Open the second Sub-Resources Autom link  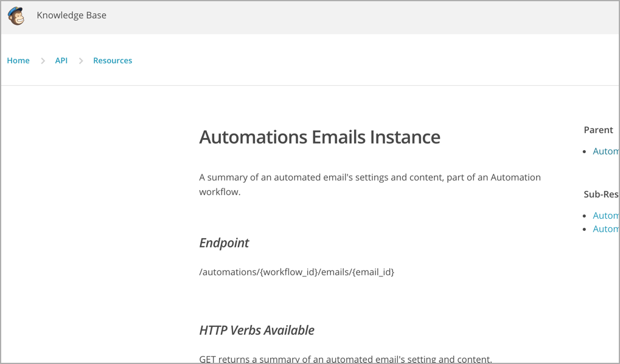click(x=605, y=229)
